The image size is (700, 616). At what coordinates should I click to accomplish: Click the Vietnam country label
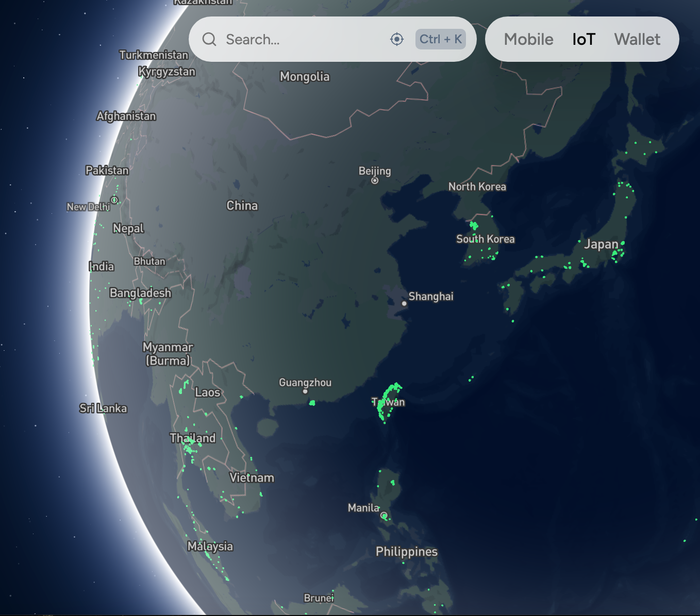(x=252, y=478)
